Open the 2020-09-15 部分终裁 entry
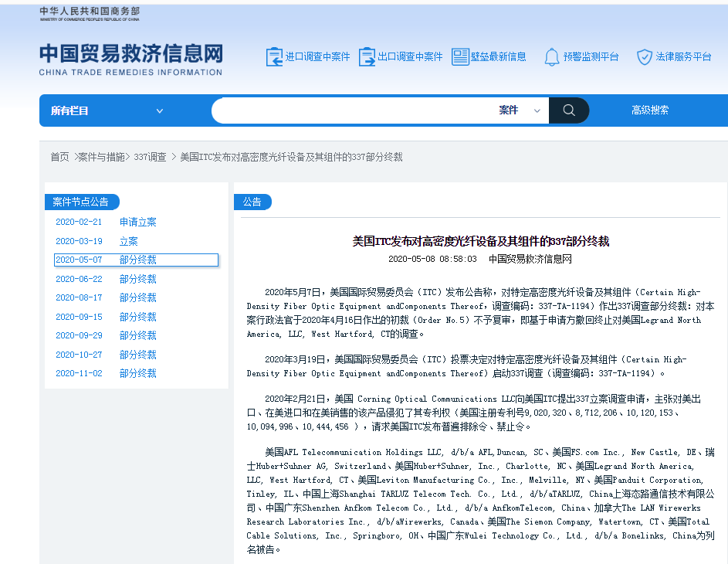 [x=106, y=317]
